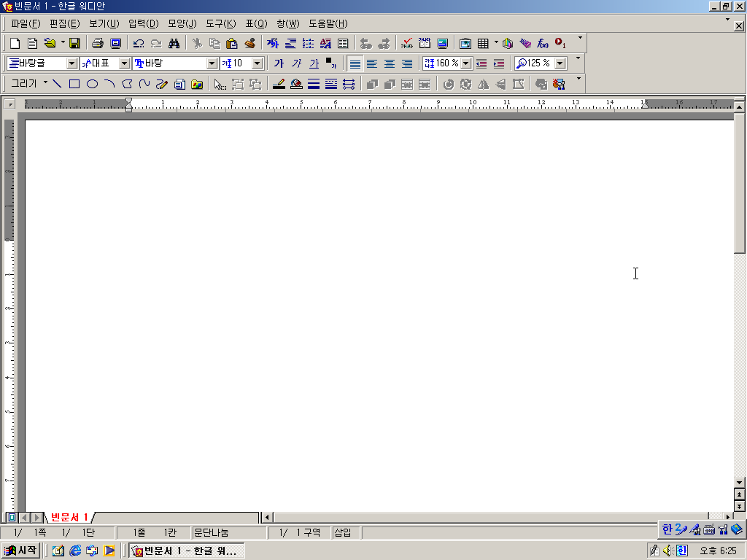Expand the 바탕글 style dropdown
Screen dimensions: 747x560
[x=71, y=63]
